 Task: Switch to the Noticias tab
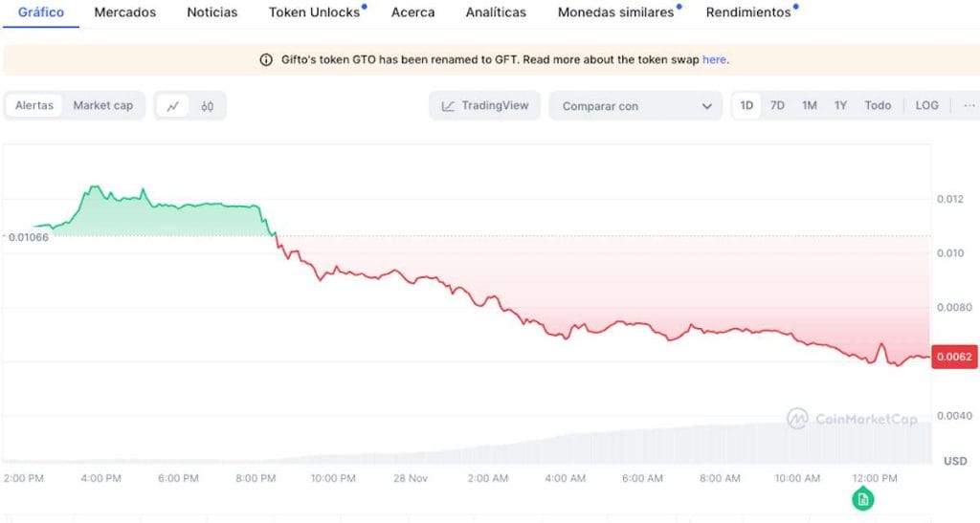coord(212,12)
